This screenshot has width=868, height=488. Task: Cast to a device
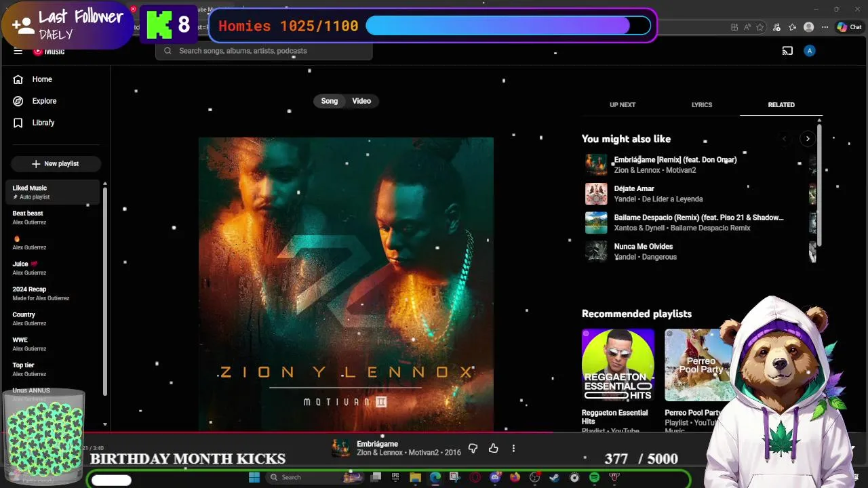787,51
